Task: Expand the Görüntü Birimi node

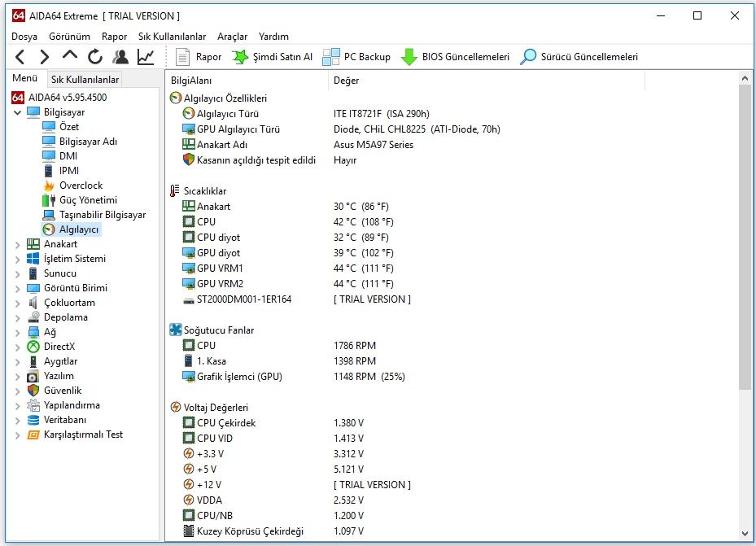Action: [17, 289]
